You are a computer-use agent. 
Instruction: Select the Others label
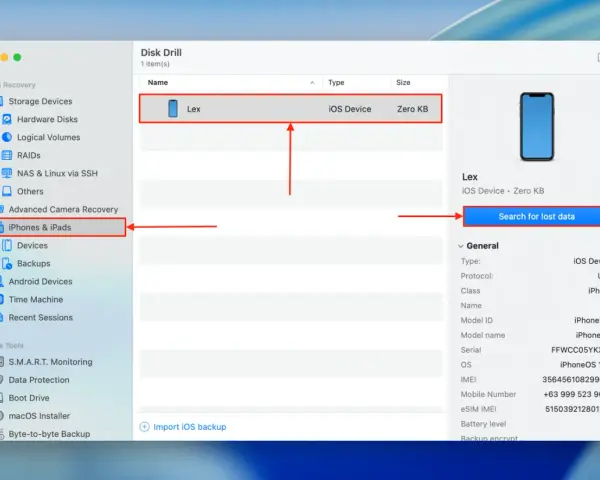pos(30,191)
